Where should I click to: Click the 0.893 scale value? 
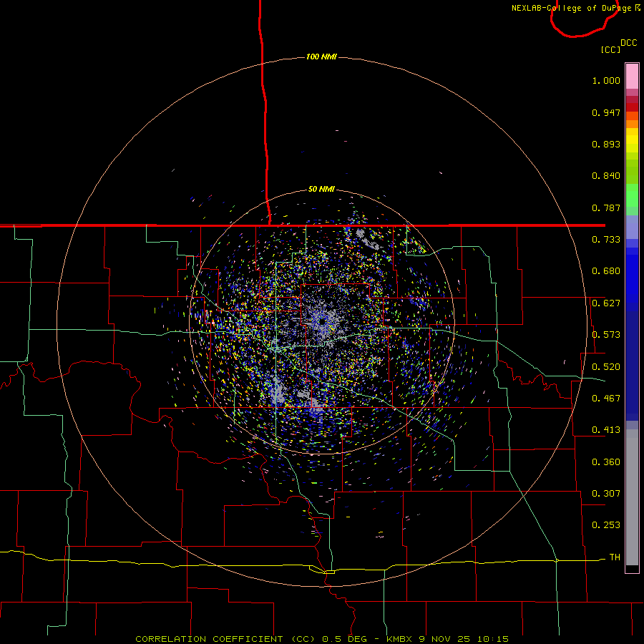[x=606, y=144]
